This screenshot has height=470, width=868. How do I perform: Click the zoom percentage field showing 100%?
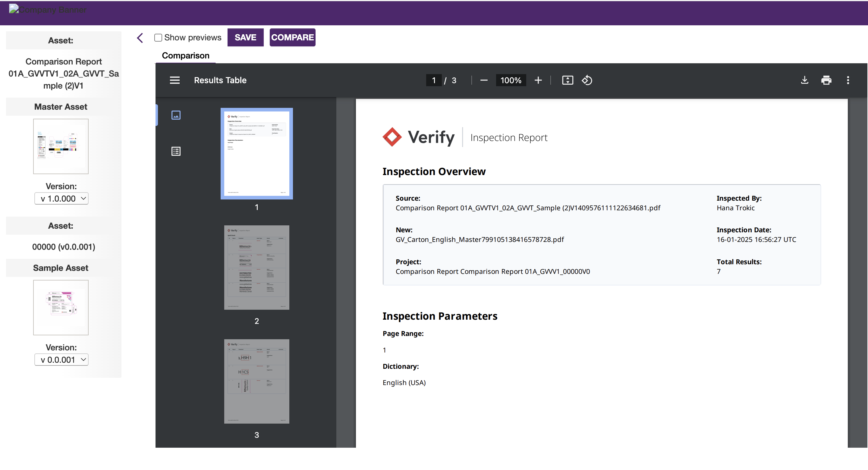[511, 80]
